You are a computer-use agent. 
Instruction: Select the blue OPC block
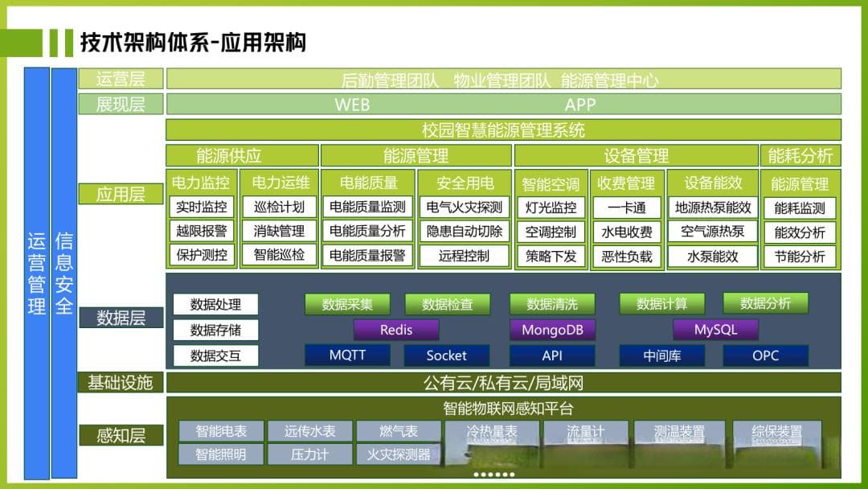(766, 355)
